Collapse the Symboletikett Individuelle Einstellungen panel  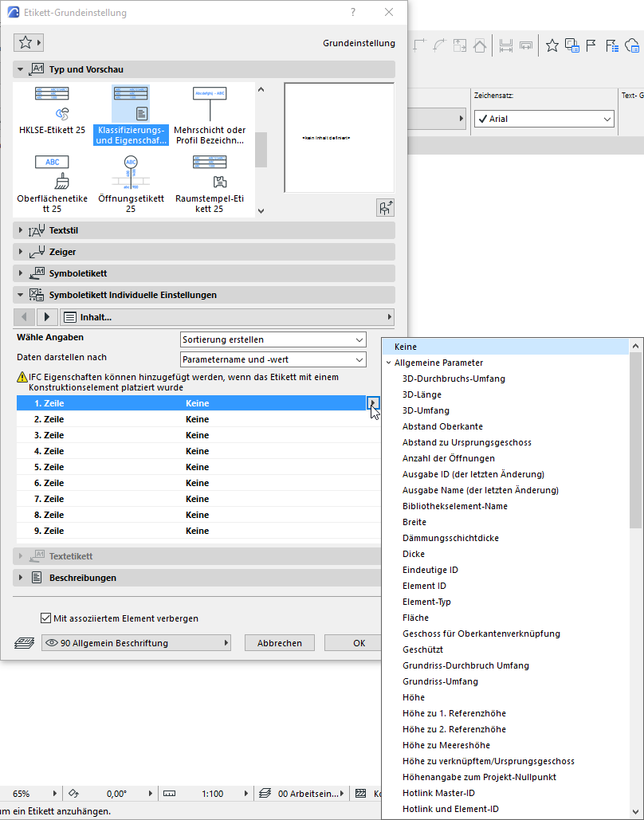[x=18, y=293]
